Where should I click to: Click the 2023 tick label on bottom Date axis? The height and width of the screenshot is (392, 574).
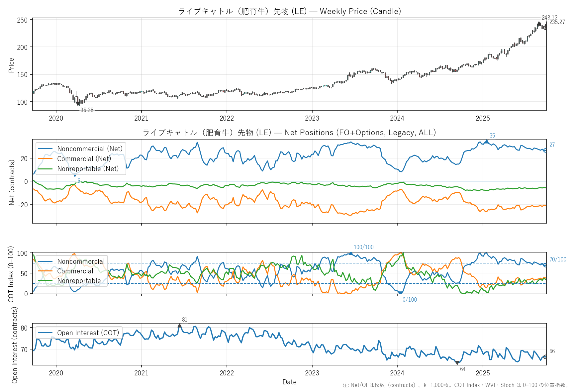point(312,373)
